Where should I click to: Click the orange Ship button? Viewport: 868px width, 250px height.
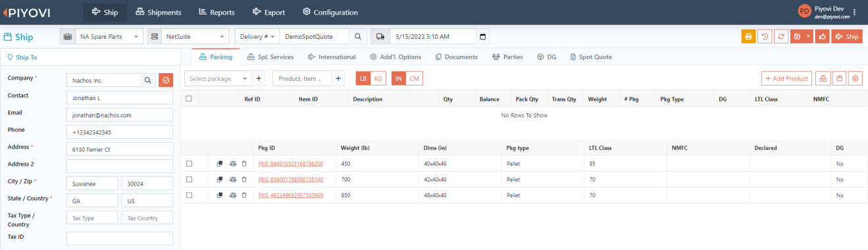point(847,37)
